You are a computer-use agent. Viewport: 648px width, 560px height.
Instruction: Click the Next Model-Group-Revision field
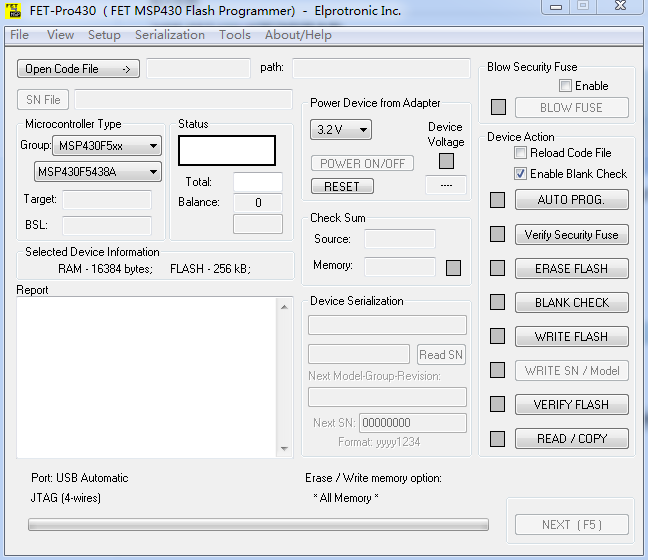pyautogui.click(x=387, y=397)
